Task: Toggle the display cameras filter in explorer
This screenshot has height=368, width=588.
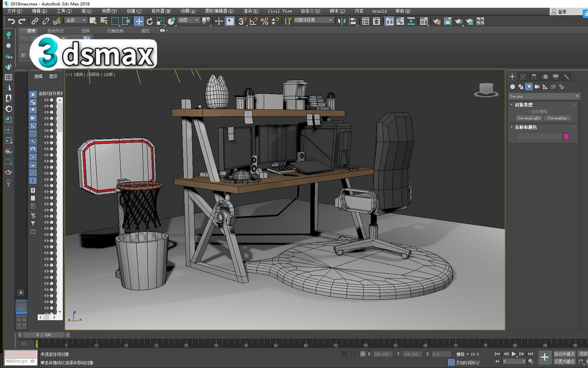Action: pos(33,118)
